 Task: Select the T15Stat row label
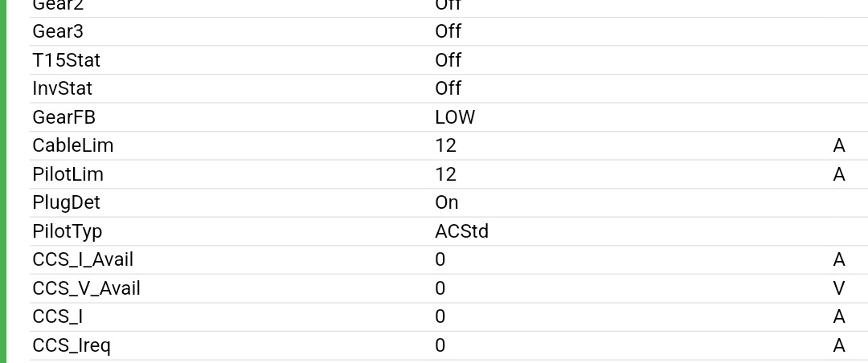(67, 60)
